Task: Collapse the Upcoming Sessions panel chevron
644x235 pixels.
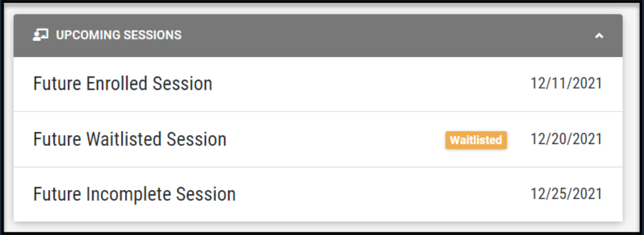Action: click(x=598, y=36)
